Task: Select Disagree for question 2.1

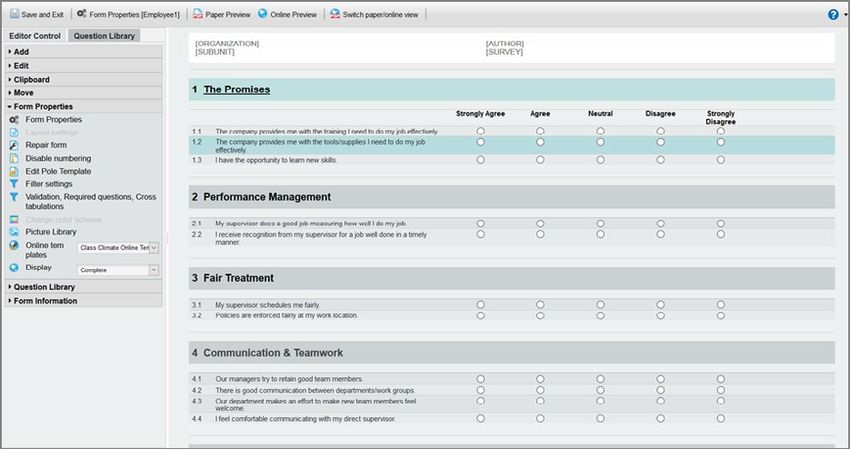Action: [660, 223]
